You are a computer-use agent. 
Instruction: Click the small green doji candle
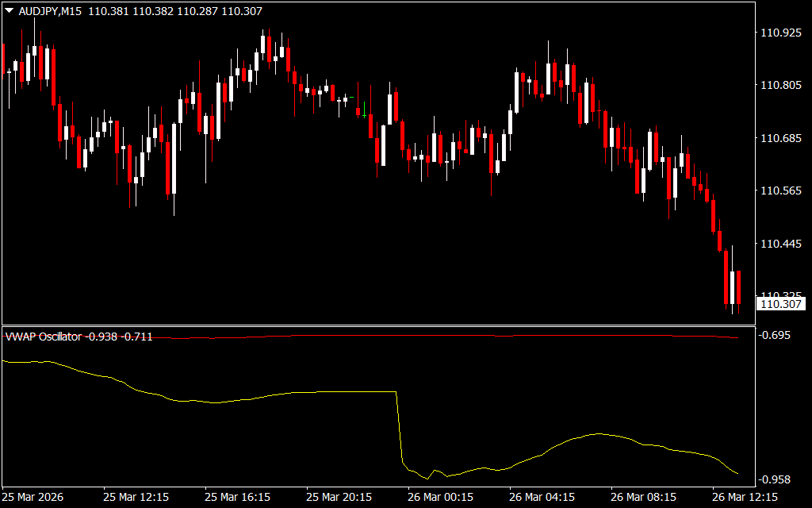coord(350,97)
